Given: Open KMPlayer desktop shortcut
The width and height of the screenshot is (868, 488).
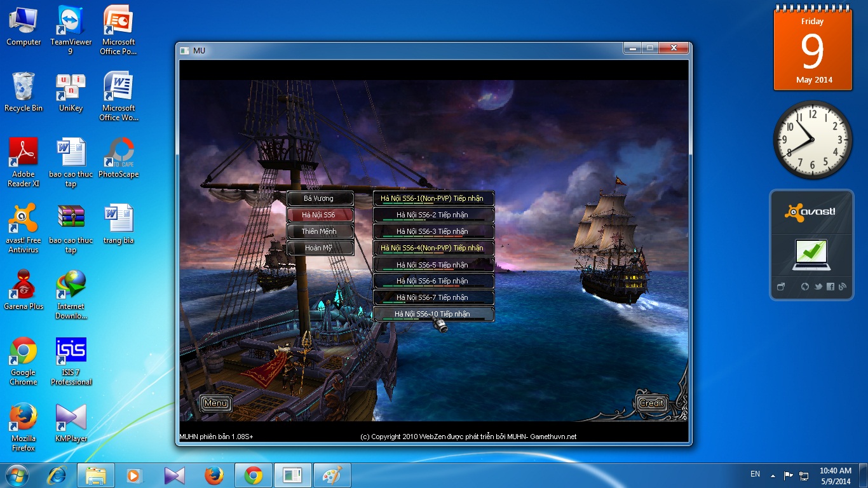Looking at the screenshot, I should (71, 423).
